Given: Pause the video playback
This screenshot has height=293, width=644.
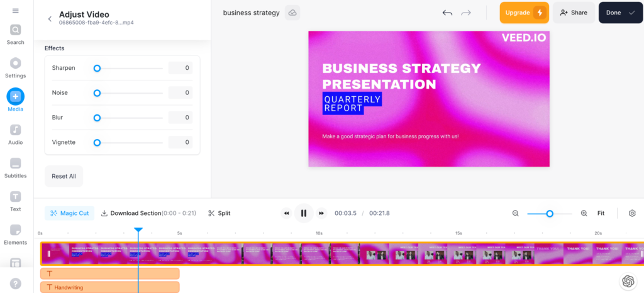Looking at the screenshot, I should coord(304,213).
